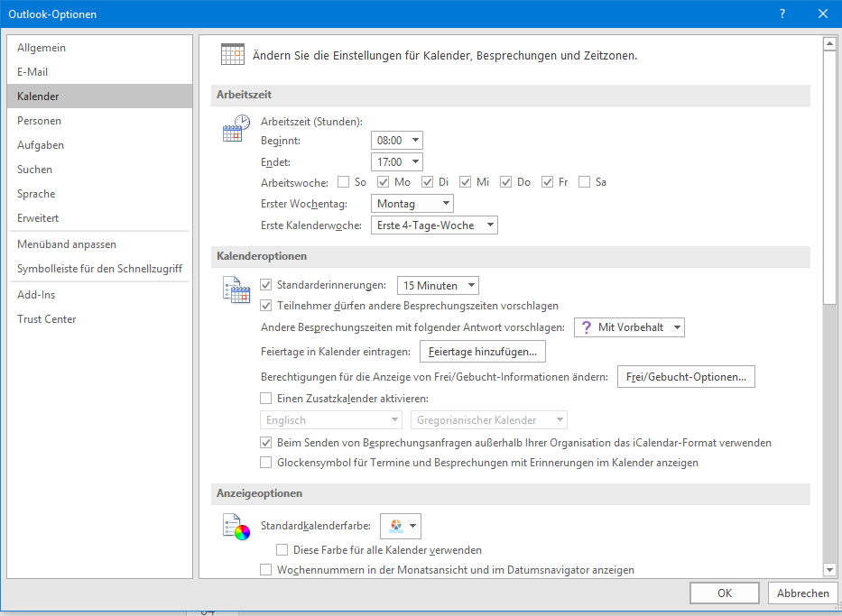Close the Outlook-Optionen dialog
The width and height of the screenshot is (842, 616).
pyautogui.click(x=823, y=14)
